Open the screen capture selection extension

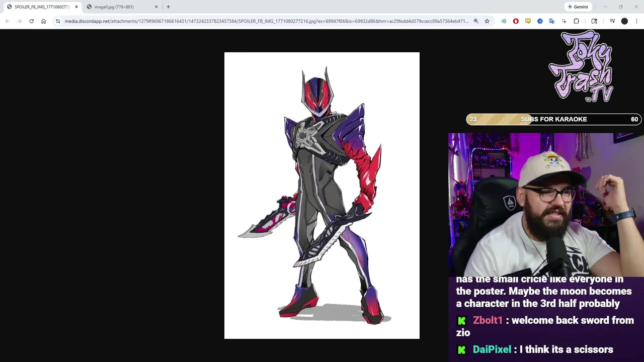click(564, 21)
